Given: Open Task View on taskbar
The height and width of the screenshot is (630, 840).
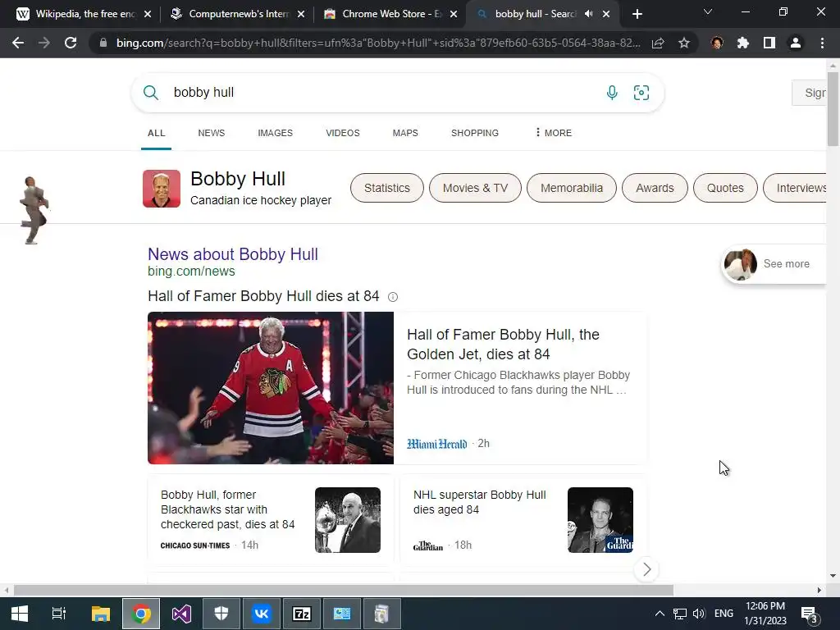Looking at the screenshot, I should 59,614.
